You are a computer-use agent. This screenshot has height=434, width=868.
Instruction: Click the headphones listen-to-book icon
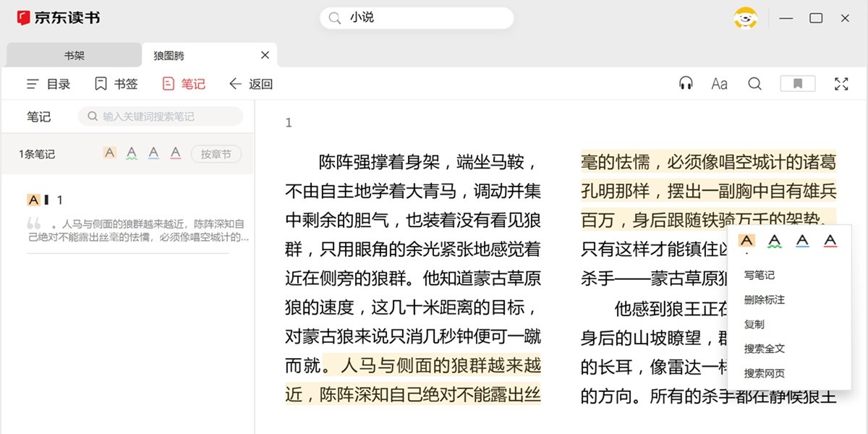pyautogui.click(x=686, y=84)
